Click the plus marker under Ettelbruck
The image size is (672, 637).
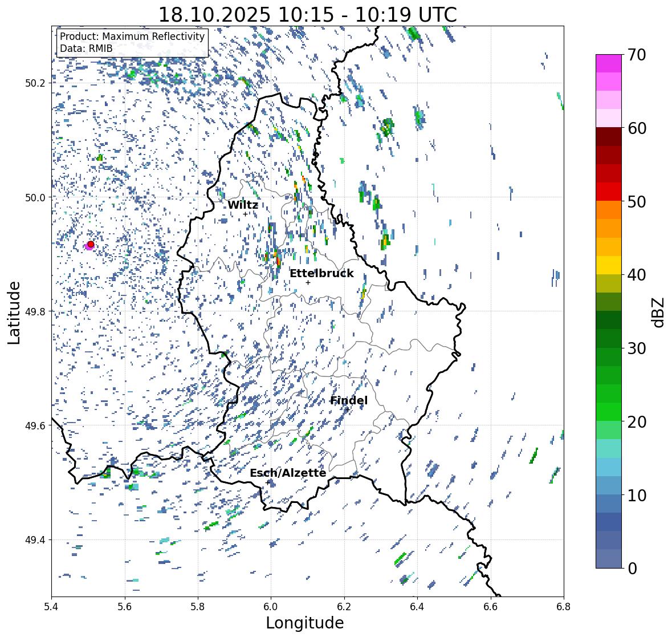point(308,282)
